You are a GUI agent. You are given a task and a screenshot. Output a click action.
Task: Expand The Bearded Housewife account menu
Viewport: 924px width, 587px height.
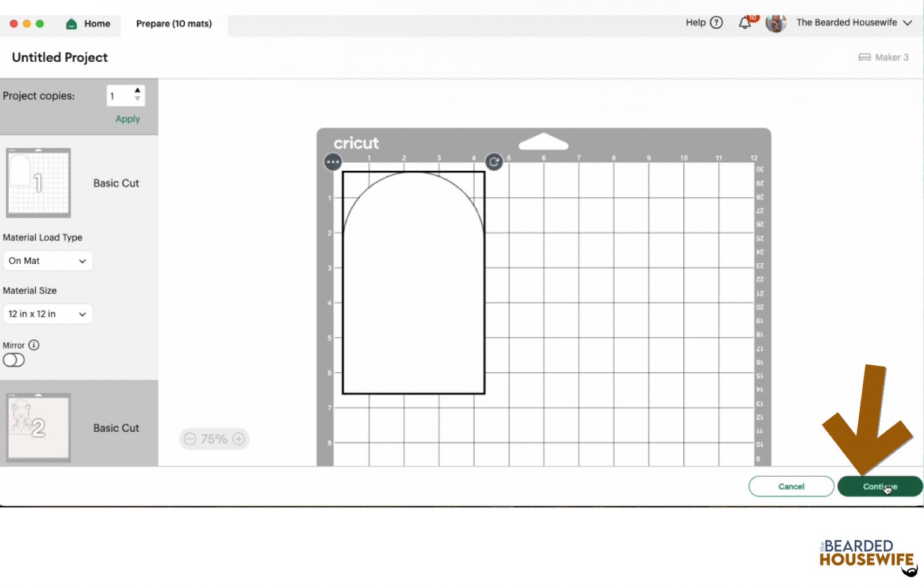907,23
